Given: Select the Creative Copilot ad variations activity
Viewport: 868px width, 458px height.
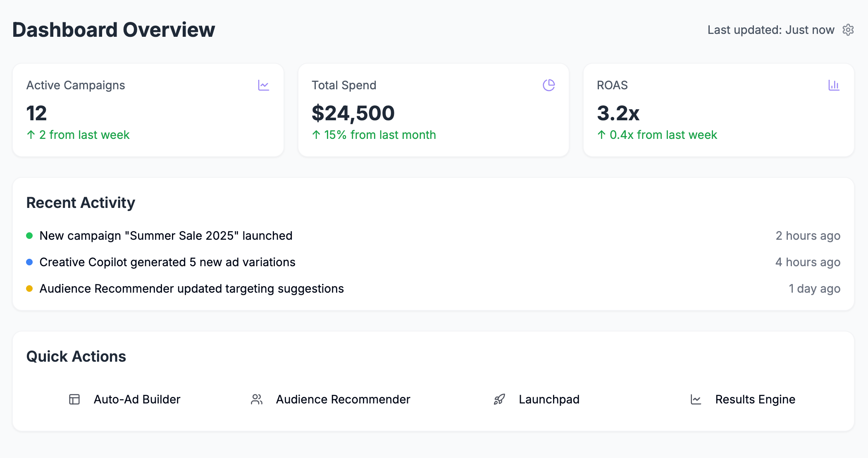Looking at the screenshot, I should [x=167, y=262].
